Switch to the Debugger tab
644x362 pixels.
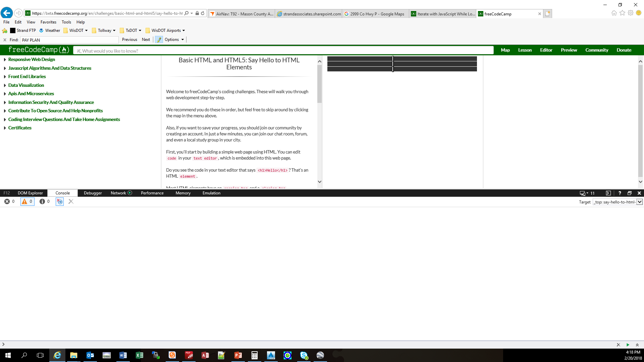(x=93, y=193)
